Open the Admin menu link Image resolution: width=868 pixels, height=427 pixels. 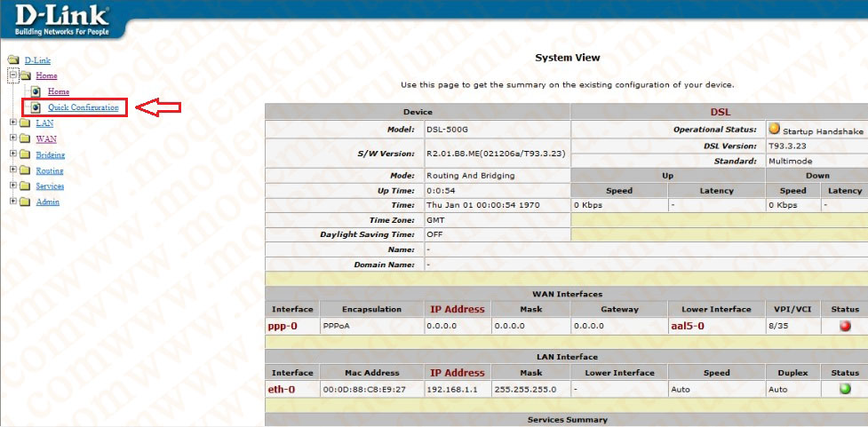point(48,202)
